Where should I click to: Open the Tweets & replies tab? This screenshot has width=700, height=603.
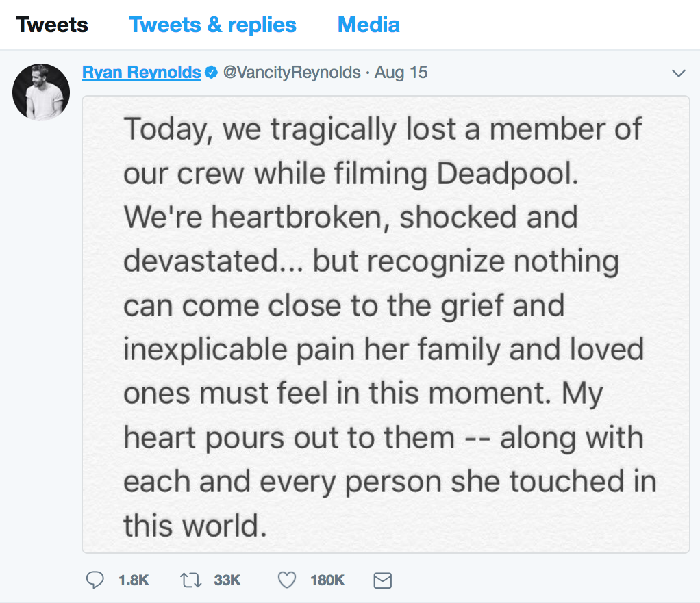[x=212, y=25]
